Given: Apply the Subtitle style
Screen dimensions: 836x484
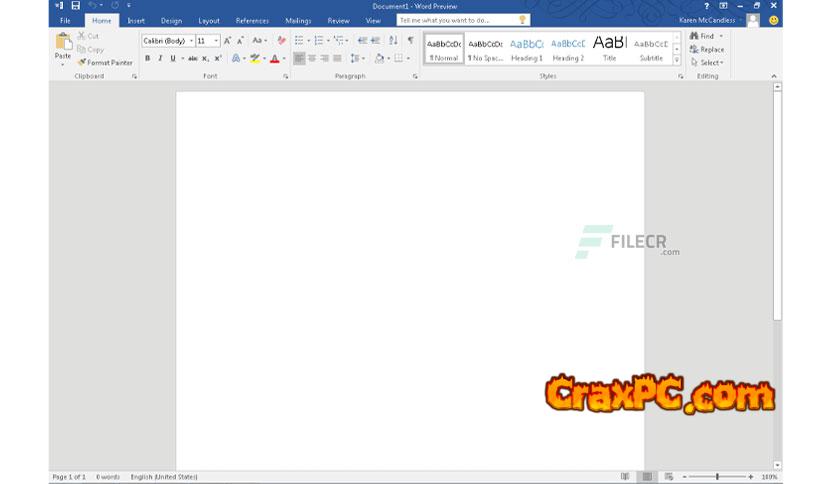Looking at the screenshot, I should 651,49.
